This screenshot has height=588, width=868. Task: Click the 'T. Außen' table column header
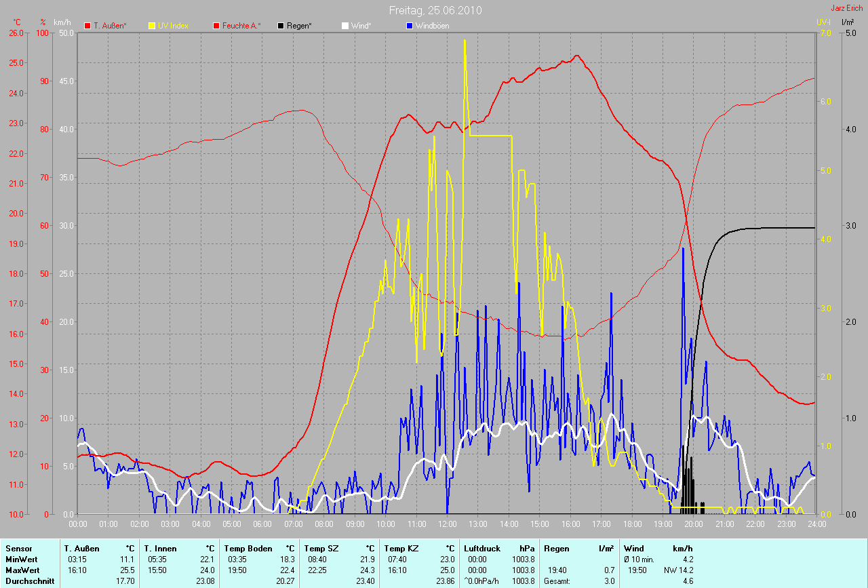82,548
